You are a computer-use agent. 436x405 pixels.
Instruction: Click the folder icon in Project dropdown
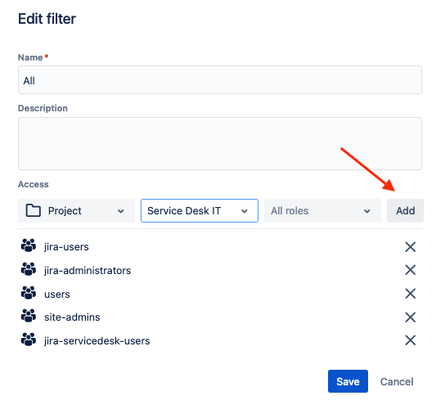point(33,211)
